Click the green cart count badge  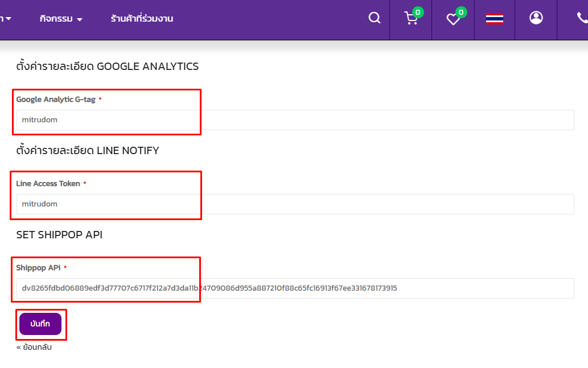pos(418,12)
